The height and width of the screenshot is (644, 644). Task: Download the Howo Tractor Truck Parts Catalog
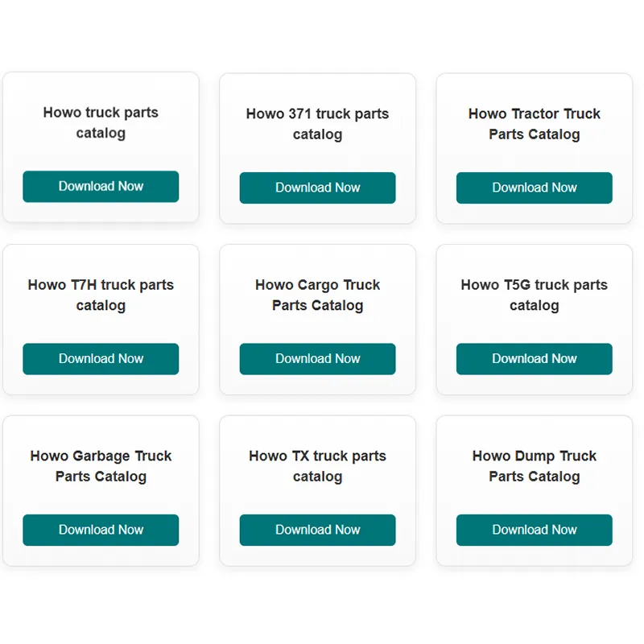534,188
